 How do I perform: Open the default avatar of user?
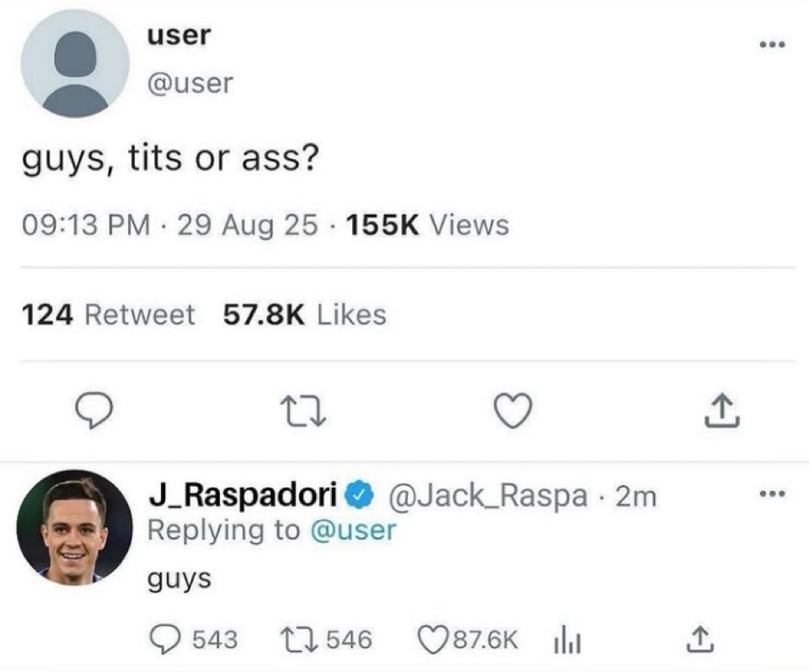pyautogui.click(x=75, y=64)
